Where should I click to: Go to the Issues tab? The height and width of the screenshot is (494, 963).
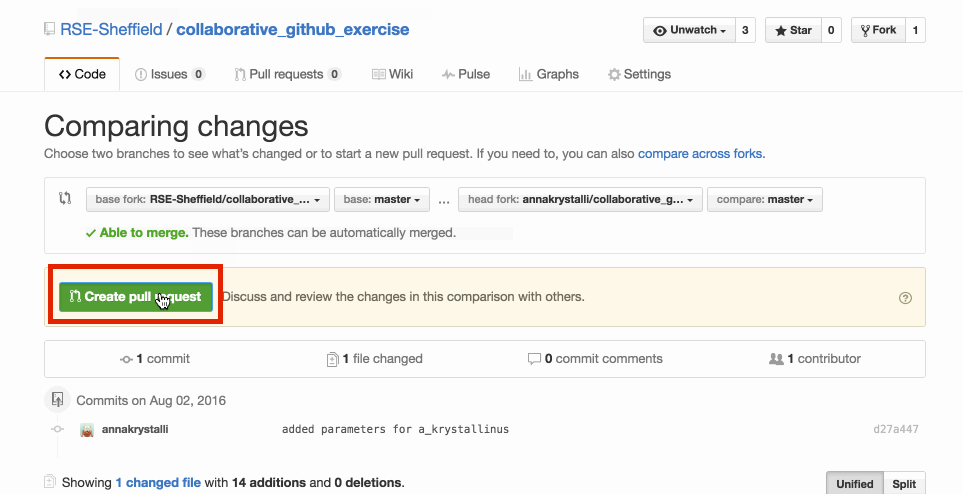point(170,74)
